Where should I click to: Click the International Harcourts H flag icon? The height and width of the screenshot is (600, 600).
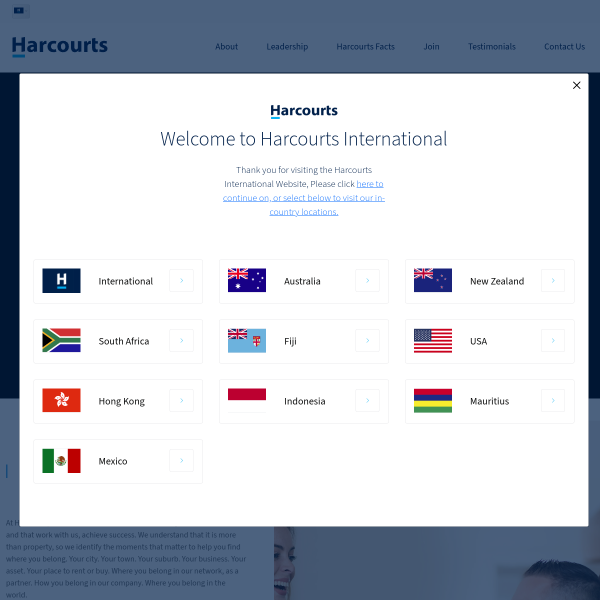[61, 280]
